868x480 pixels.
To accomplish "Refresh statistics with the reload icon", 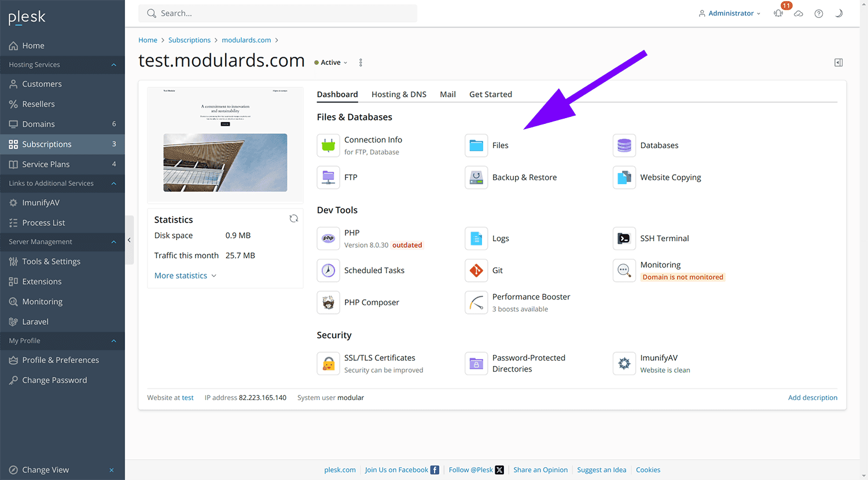I will coord(294,218).
